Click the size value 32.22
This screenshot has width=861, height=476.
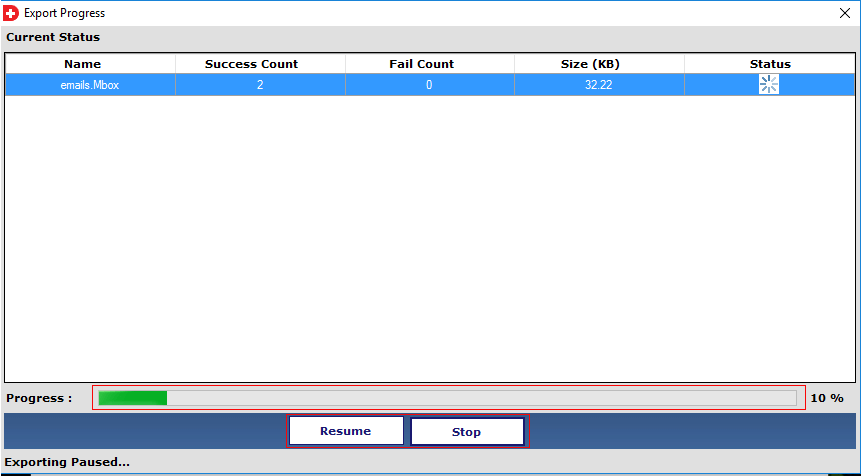click(x=599, y=86)
